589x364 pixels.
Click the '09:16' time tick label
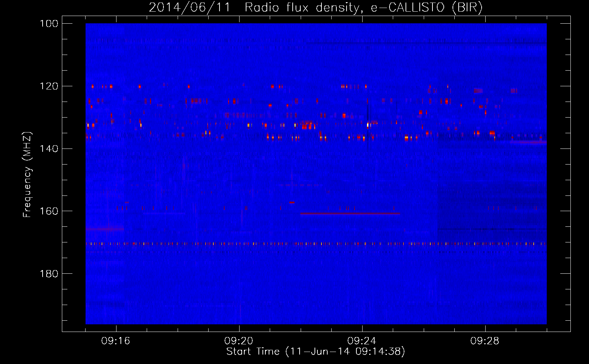coord(116,341)
